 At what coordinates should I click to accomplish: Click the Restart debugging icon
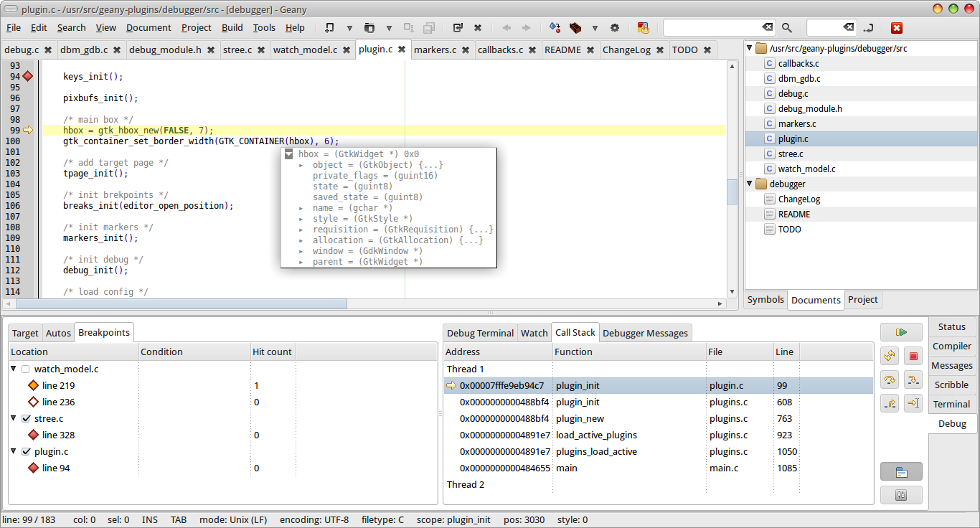890,356
